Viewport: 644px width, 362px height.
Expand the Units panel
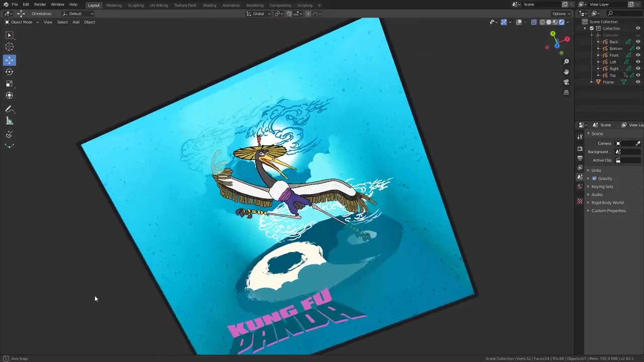596,170
